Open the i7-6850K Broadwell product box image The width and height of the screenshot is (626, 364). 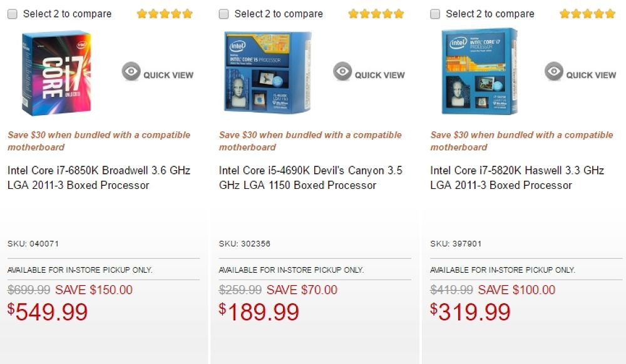[x=56, y=73]
